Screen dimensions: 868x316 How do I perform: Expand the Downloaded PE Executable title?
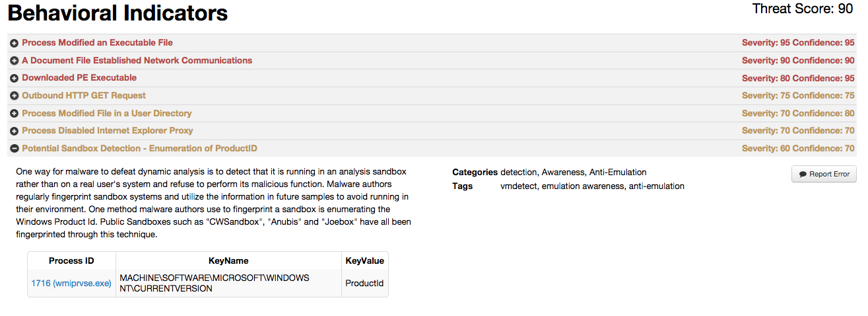pos(79,78)
